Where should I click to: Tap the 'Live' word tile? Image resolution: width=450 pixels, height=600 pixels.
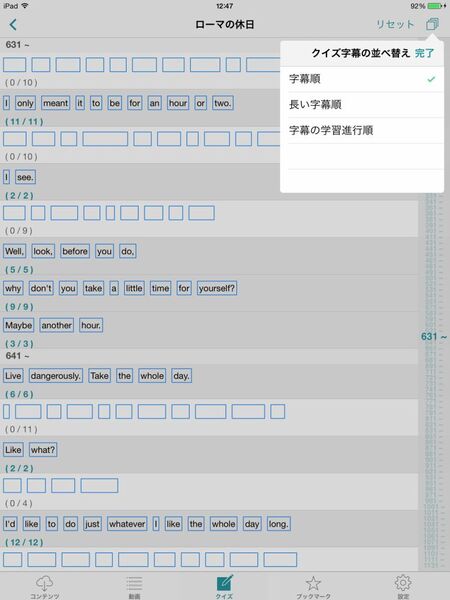tap(13, 376)
